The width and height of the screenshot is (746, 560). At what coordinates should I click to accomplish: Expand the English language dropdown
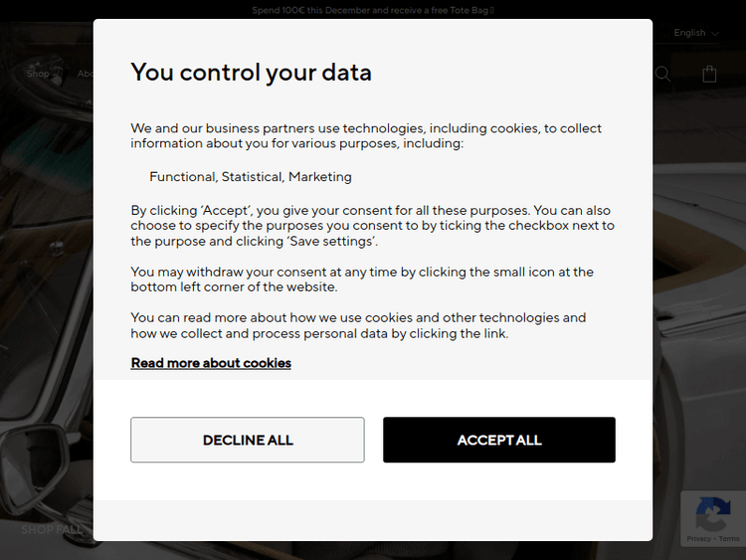click(x=695, y=33)
